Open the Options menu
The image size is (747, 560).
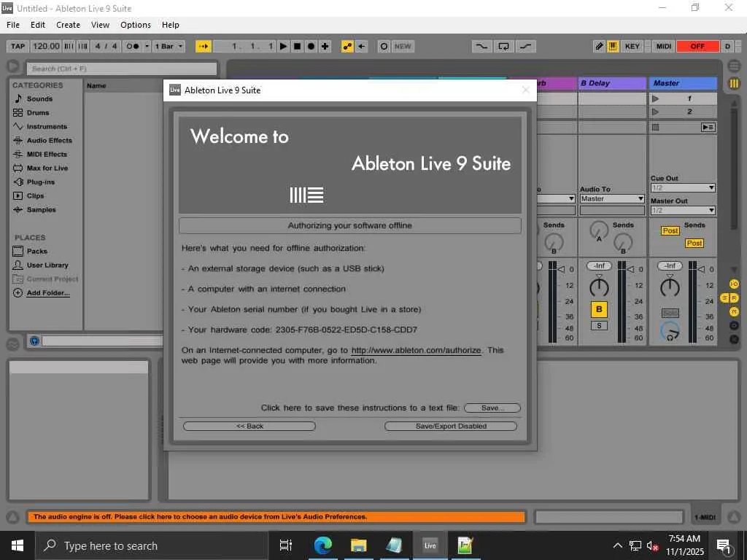pyautogui.click(x=135, y=25)
